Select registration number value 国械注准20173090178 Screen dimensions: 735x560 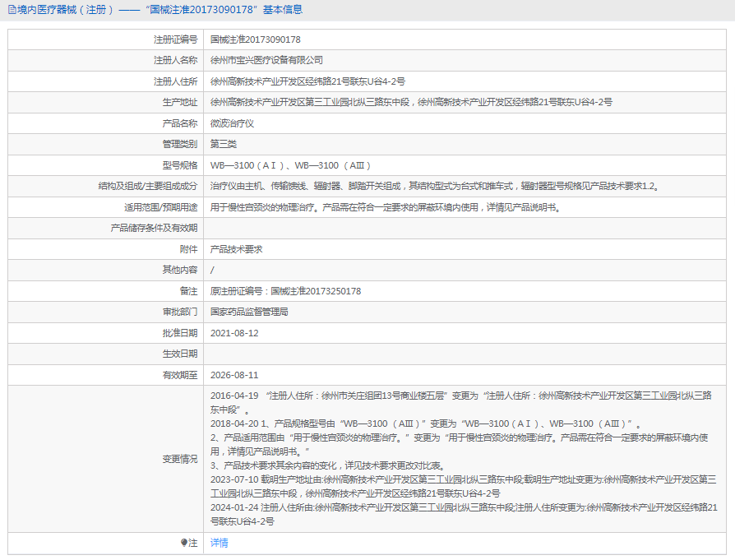click(x=256, y=39)
